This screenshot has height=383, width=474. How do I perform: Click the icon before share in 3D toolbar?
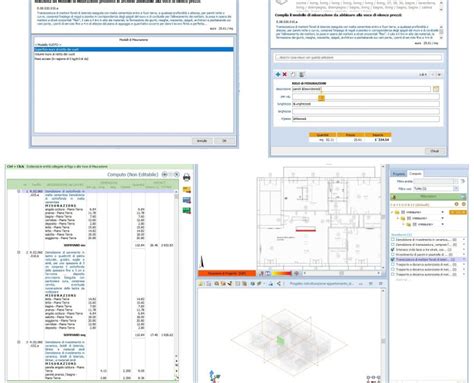(270, 284)
